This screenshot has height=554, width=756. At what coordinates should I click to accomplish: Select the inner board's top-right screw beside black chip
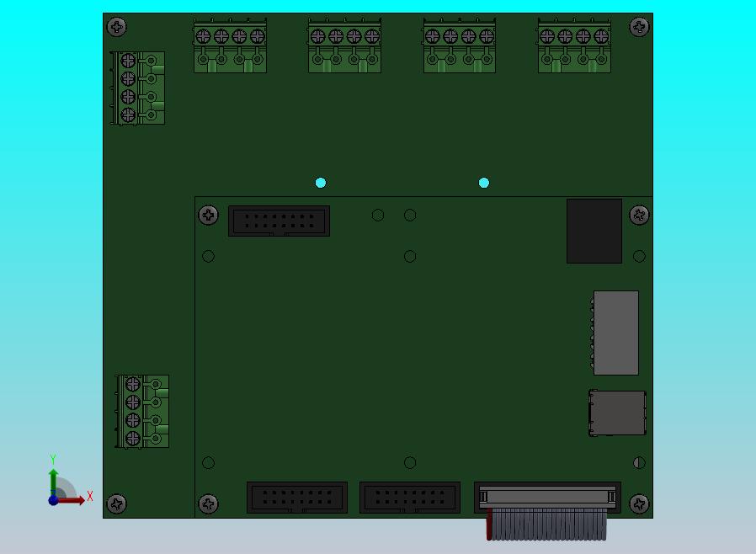(639, 215)
